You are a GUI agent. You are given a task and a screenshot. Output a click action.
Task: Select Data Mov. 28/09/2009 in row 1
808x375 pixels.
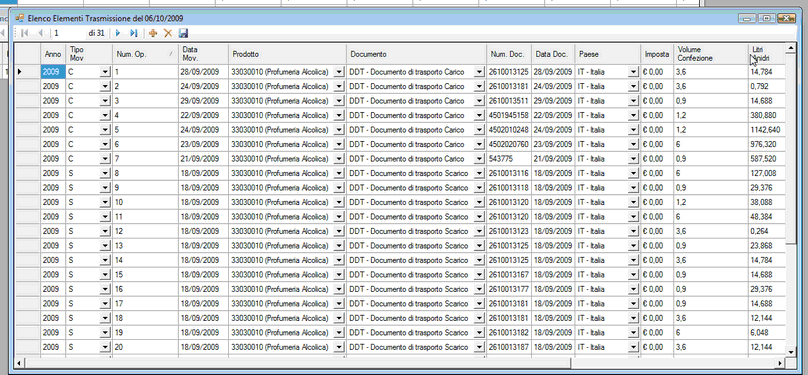(203, 72)
